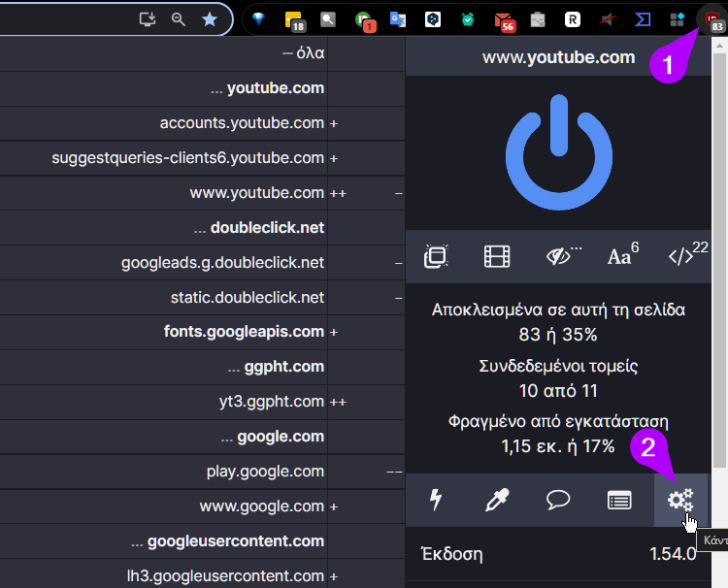
Task: Open the blue sigma extension icon
Action: click(643, 19)
